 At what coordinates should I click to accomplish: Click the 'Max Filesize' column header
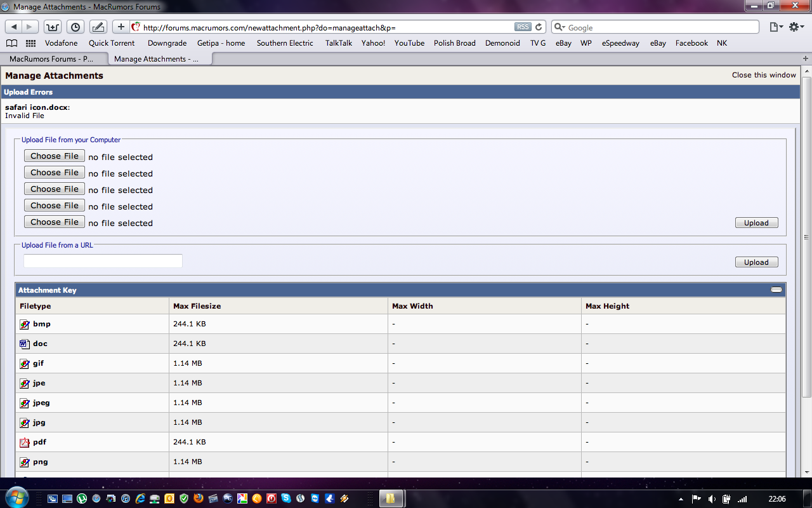[197, 306]
